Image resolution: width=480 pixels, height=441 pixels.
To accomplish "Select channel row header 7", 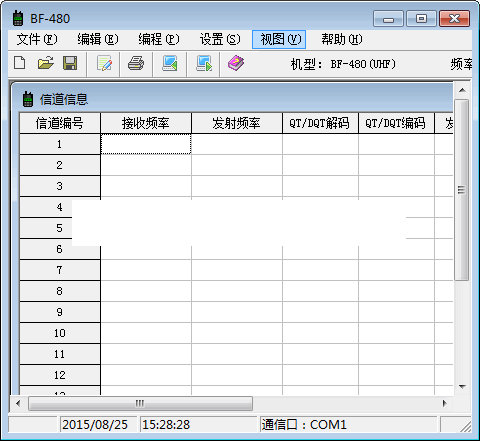I will [x=60, y=270].
